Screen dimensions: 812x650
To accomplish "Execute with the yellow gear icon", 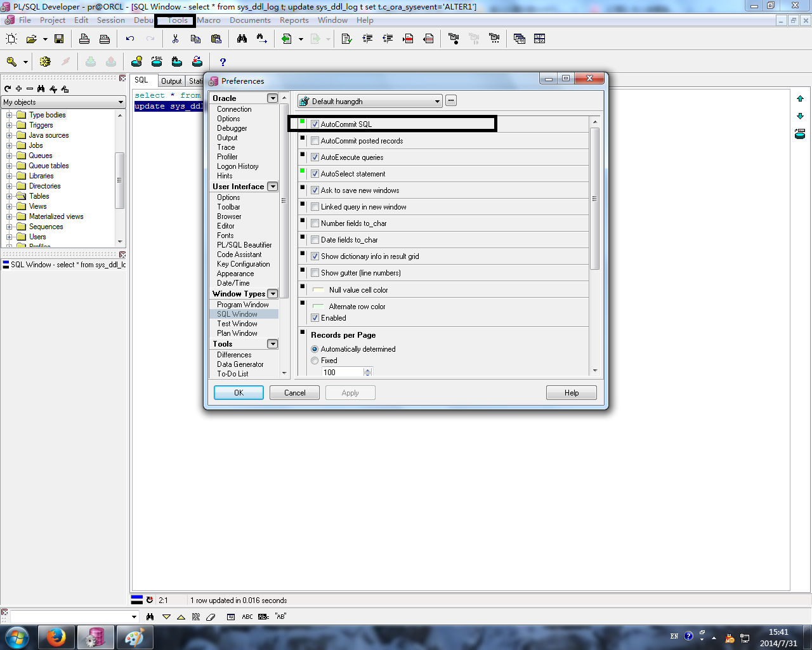I will [x=45, y=62].
